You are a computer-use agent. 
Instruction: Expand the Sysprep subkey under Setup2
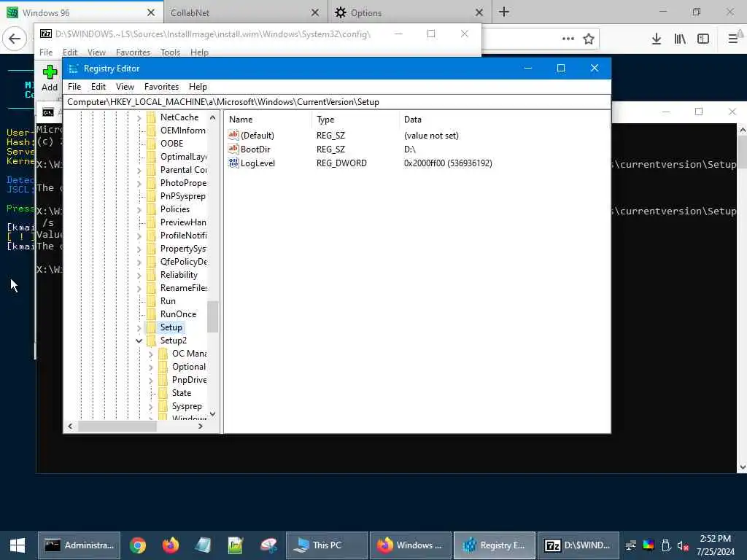[150, 407]
